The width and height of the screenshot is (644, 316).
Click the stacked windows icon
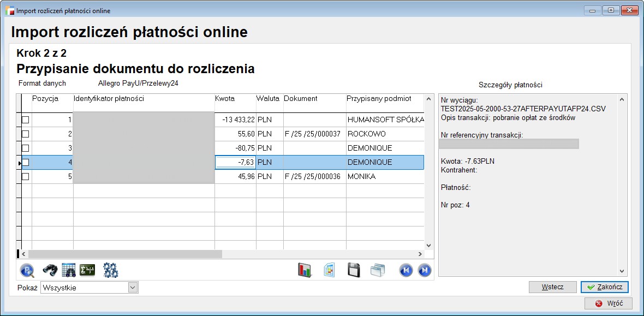point(378,270)
